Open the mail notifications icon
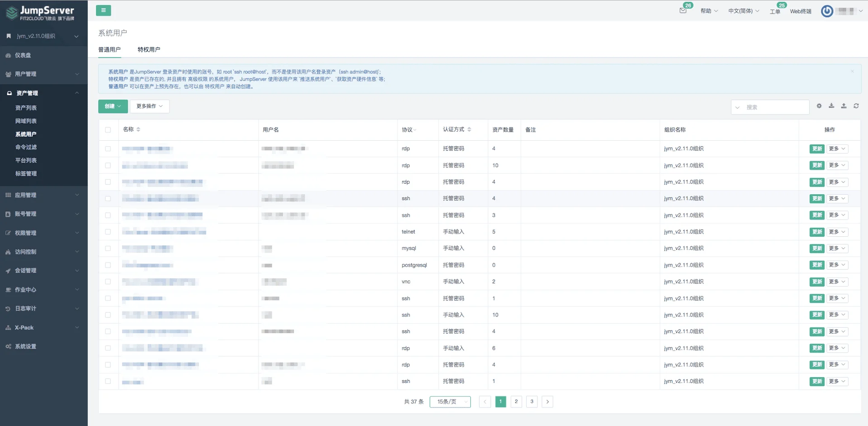Screen dimensions: 868x426 [683, 11]
